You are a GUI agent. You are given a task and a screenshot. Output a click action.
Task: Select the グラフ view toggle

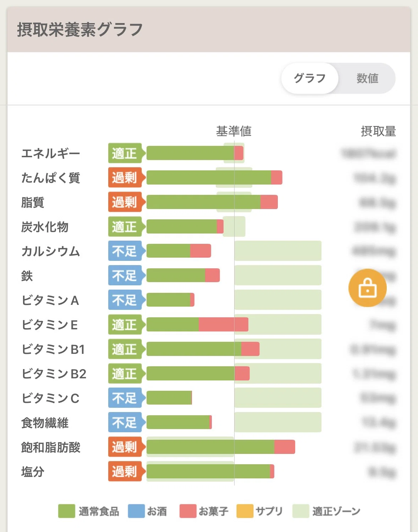310,78
